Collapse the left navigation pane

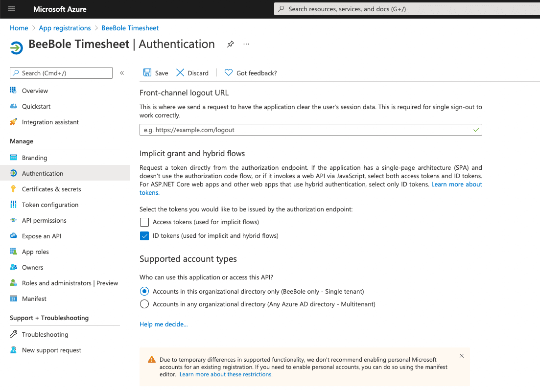[121, 72]
